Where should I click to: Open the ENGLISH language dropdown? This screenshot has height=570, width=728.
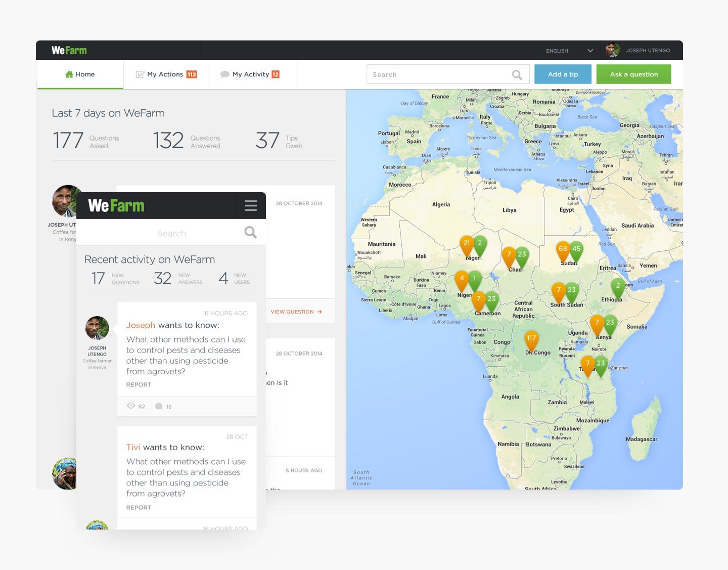pyautogui.click(x=569, y=51)
